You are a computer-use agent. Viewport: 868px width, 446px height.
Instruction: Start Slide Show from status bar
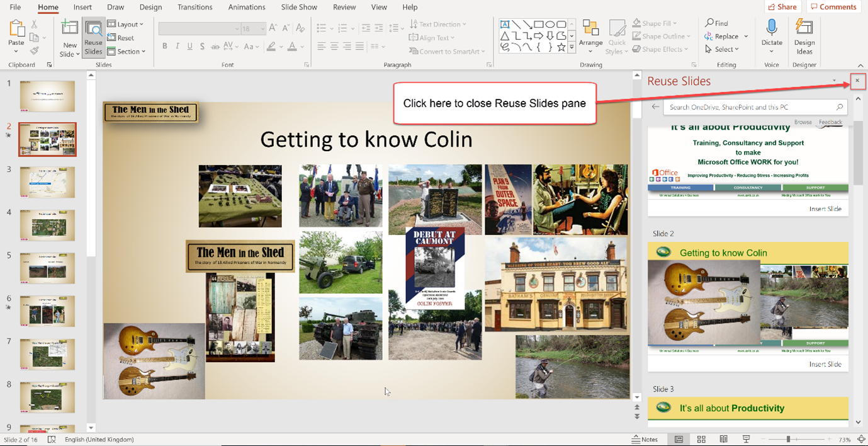click(746, 439)
